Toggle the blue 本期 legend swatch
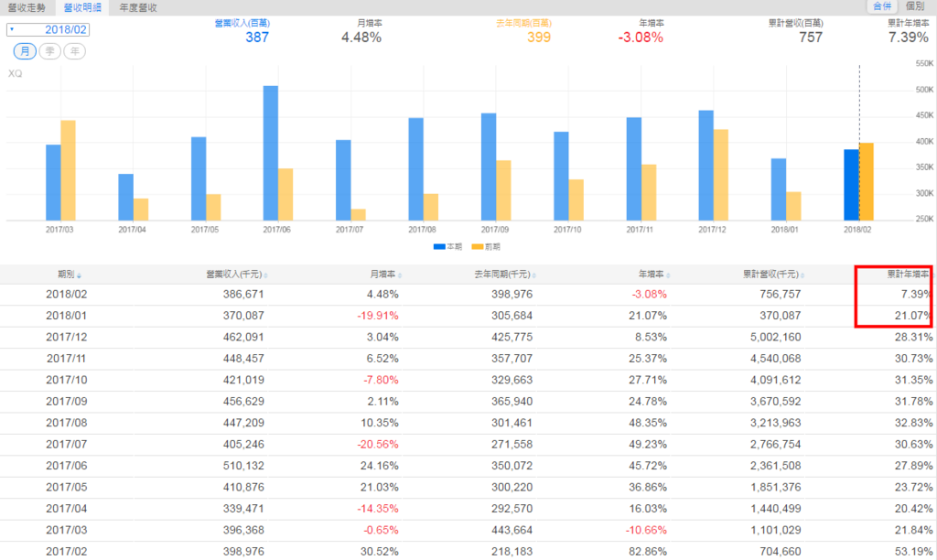This screenshot has width=937, height=560. 439,247
